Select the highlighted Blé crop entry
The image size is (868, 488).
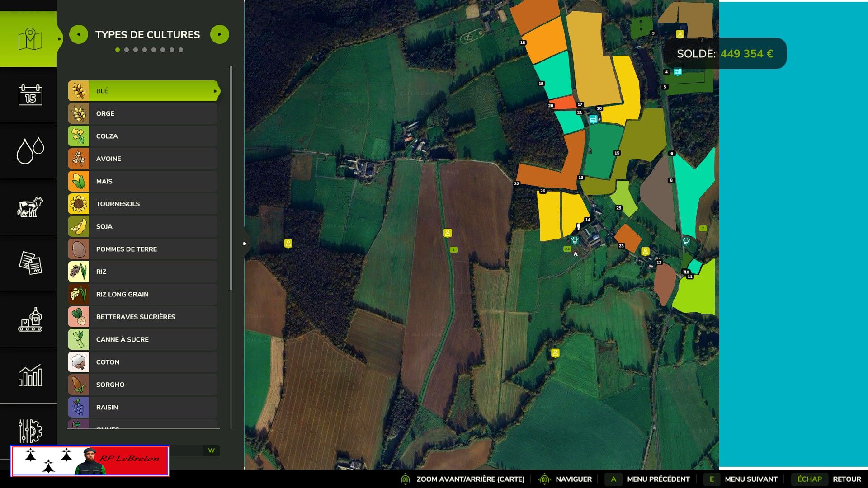(x=143, y=91)
